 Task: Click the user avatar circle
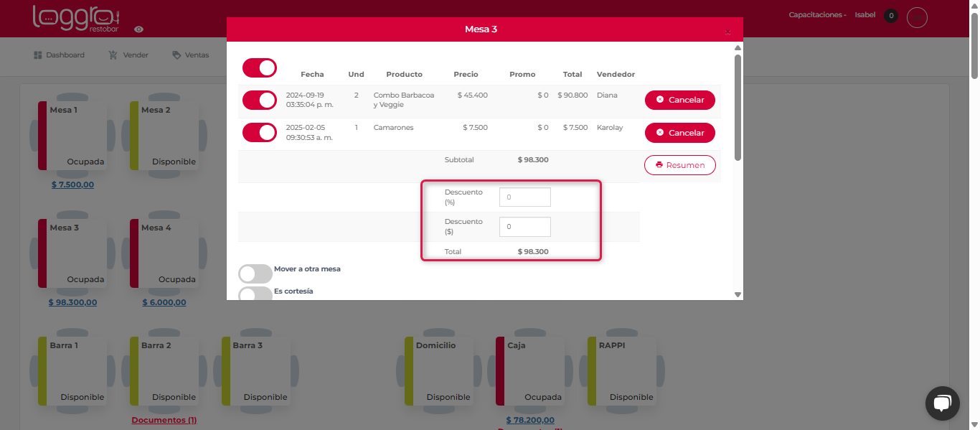917,17
